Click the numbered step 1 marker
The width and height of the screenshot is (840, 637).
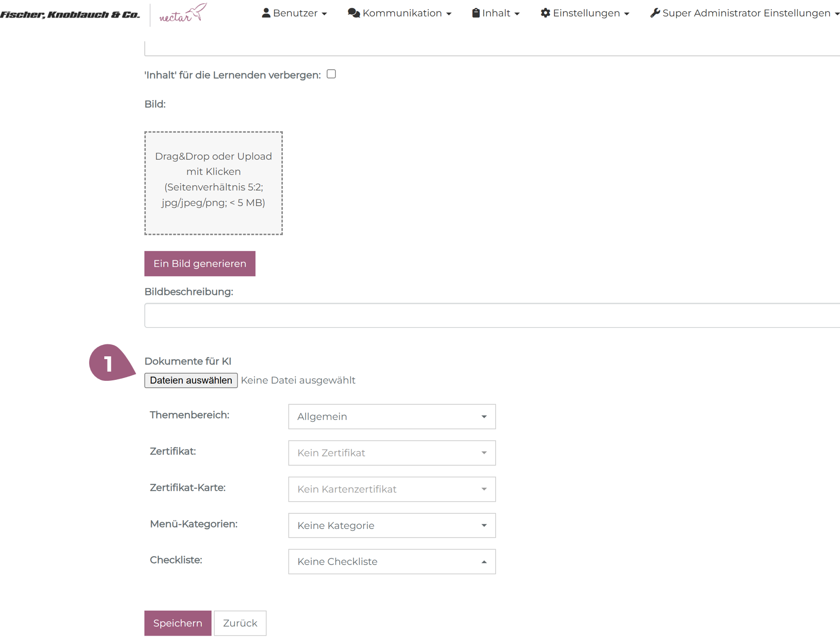coord(109,363)
